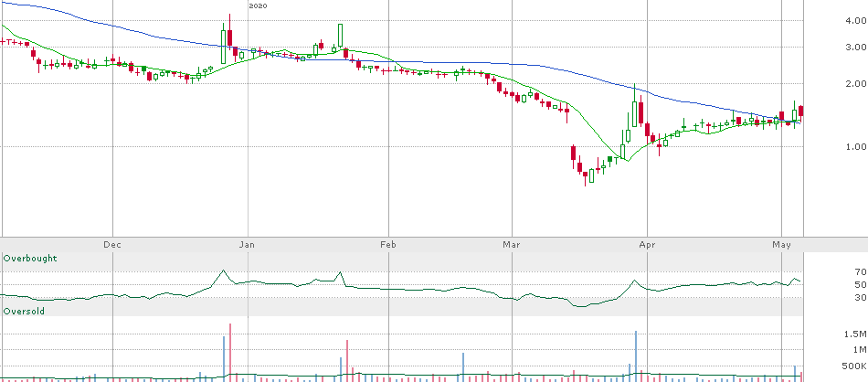This screenshot has width=868, height=382.
Task: Click the tall blue volume bar before April
Action: [x=636, y=356]
